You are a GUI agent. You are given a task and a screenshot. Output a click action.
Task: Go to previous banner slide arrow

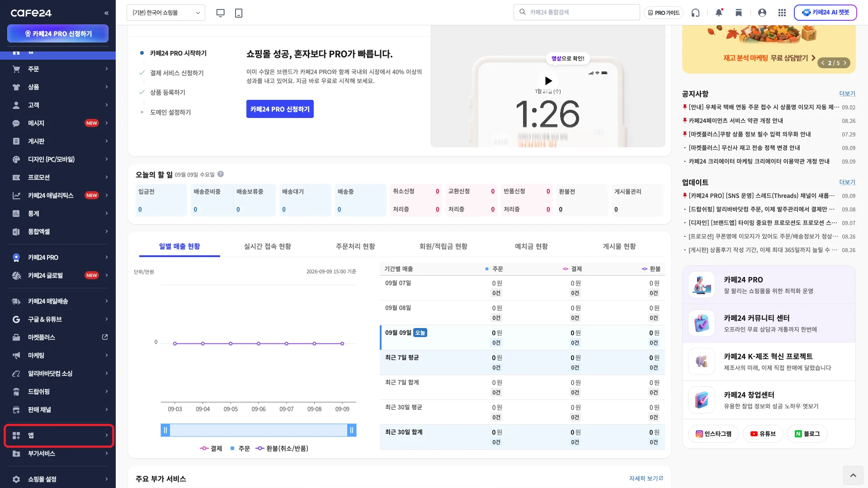pos(823,63)
